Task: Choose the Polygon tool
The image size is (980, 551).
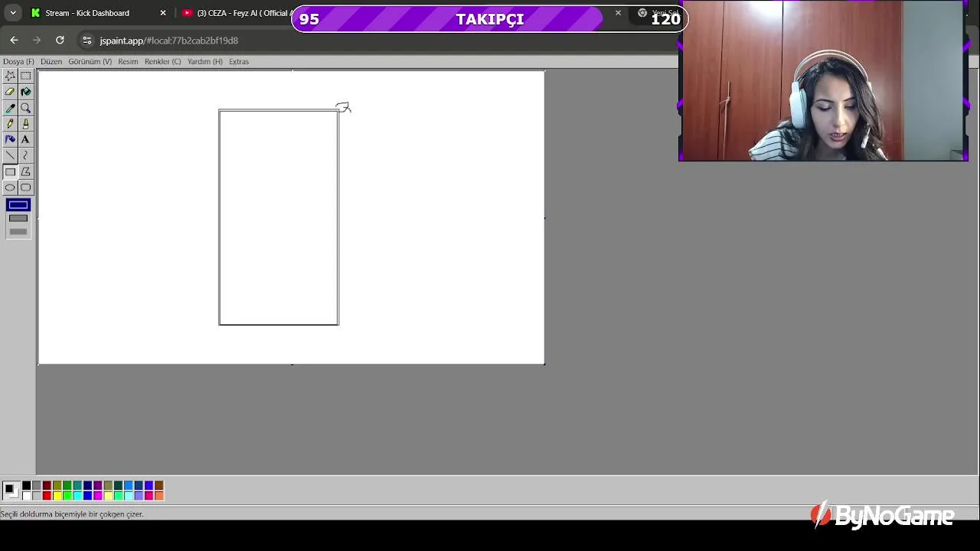Action: pos(25,171)
